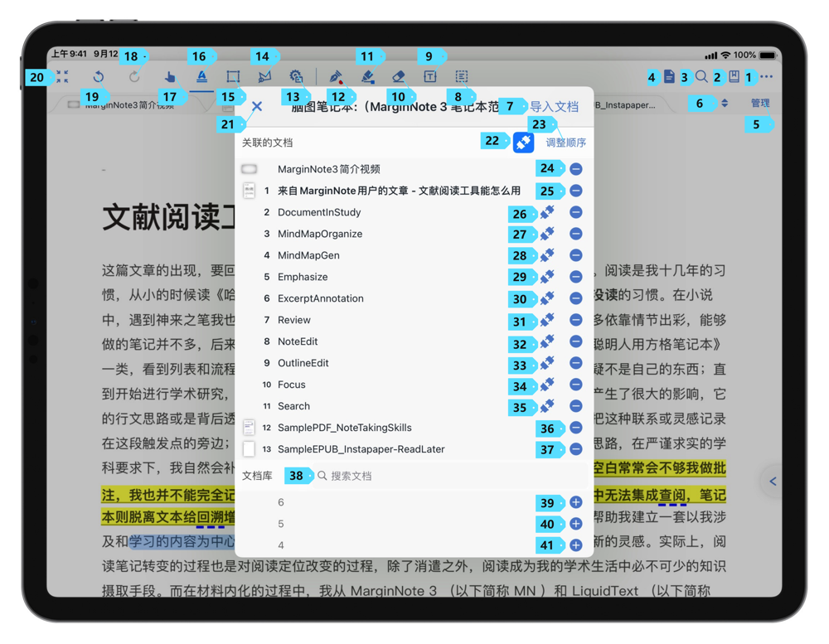
Task: Click the 搜索文档 search field
Action: click(450, 476)
